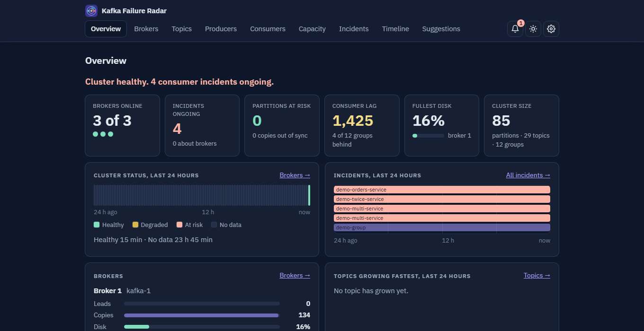Click '0 copies out of sync' text
644x331 pixels.
click(x=280, y=136)
